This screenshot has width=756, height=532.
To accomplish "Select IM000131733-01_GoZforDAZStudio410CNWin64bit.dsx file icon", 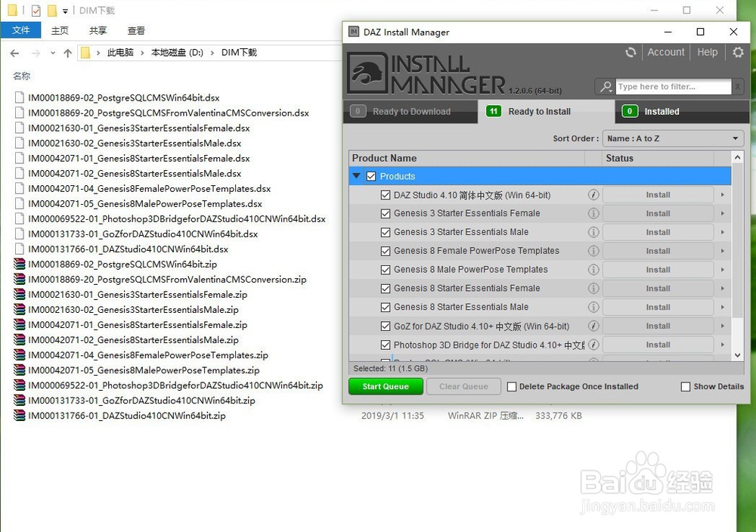I will (20, 234).
